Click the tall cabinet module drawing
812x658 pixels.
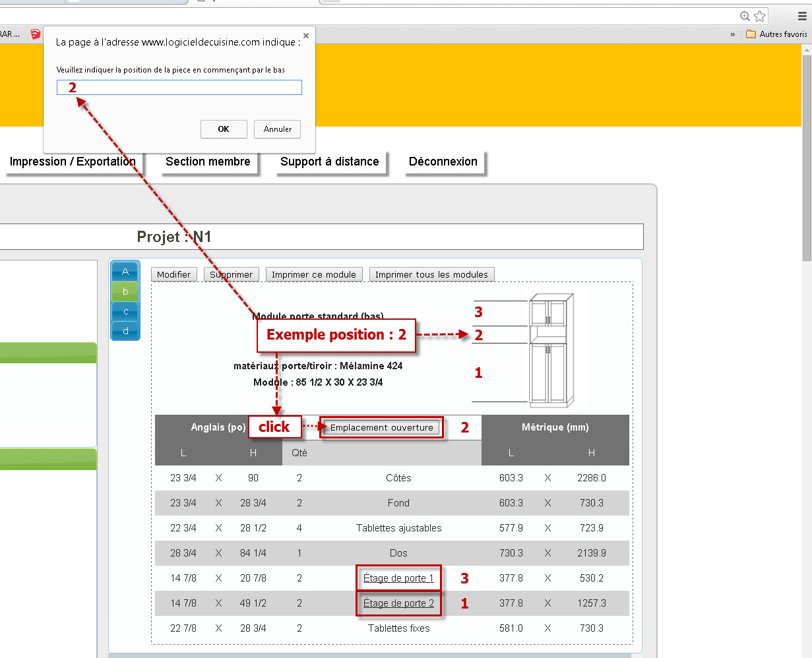pos(551,350)
